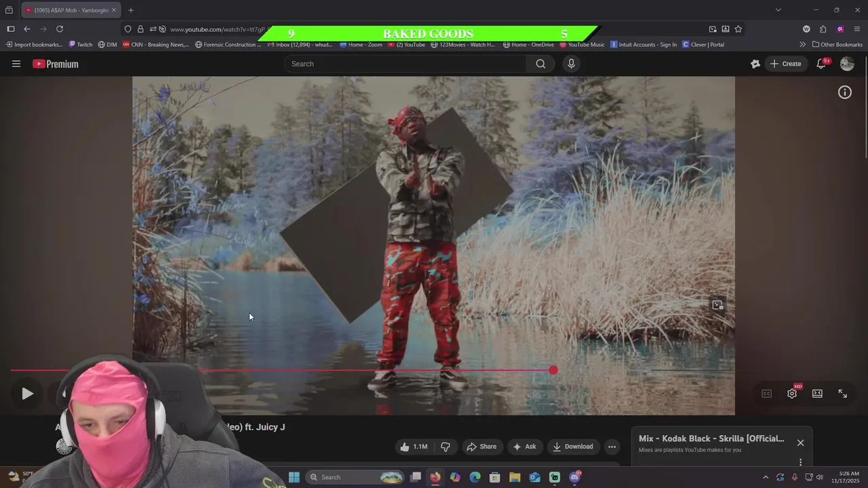
Task: Focus the YouTube search field
Action: 406,64
